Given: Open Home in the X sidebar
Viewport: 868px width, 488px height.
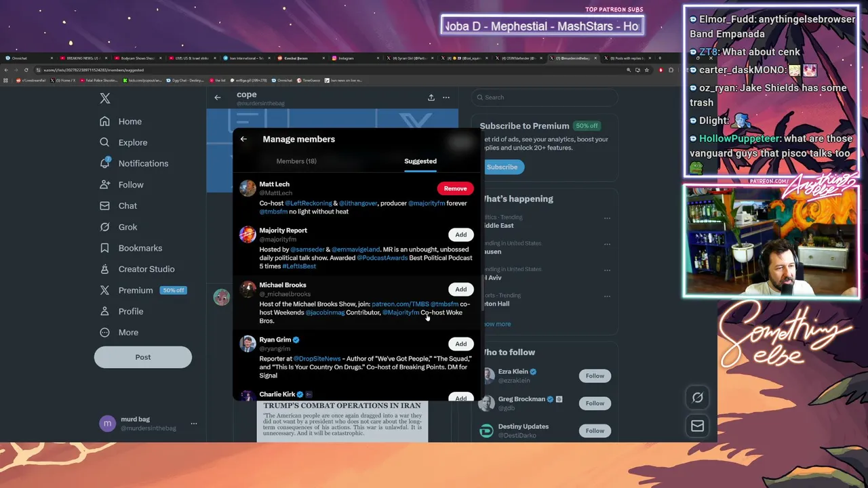Looking at the screenshot, I should click(121, 121).
